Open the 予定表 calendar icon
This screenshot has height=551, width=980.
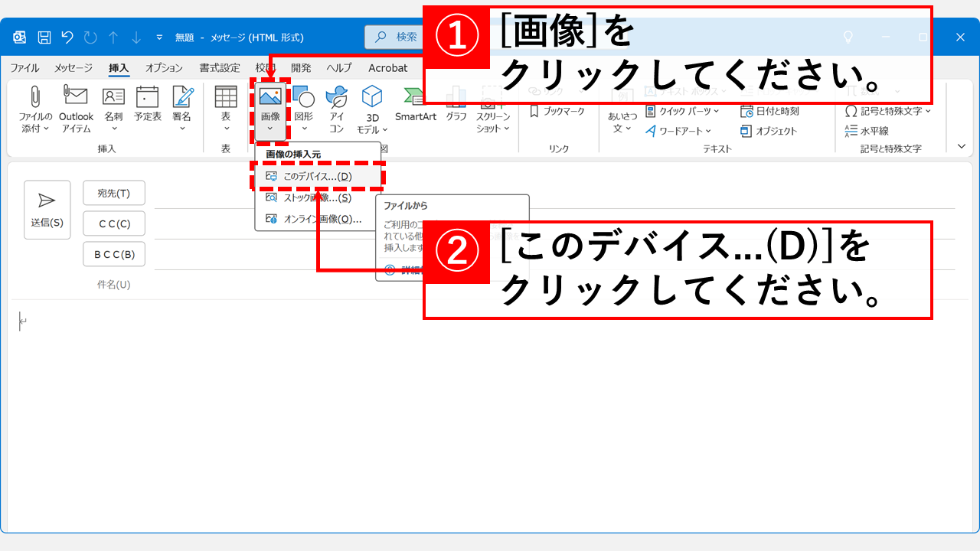(147, 97)
